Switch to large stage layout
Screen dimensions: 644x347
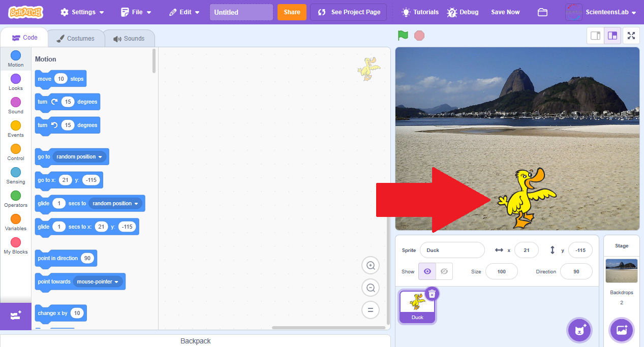(x=612, y=36)
